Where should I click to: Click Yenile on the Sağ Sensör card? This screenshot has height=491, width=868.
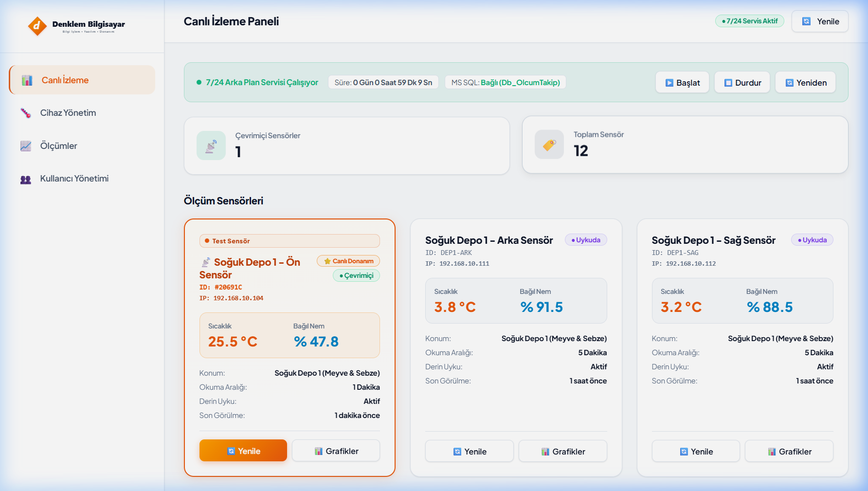[696, 451]
